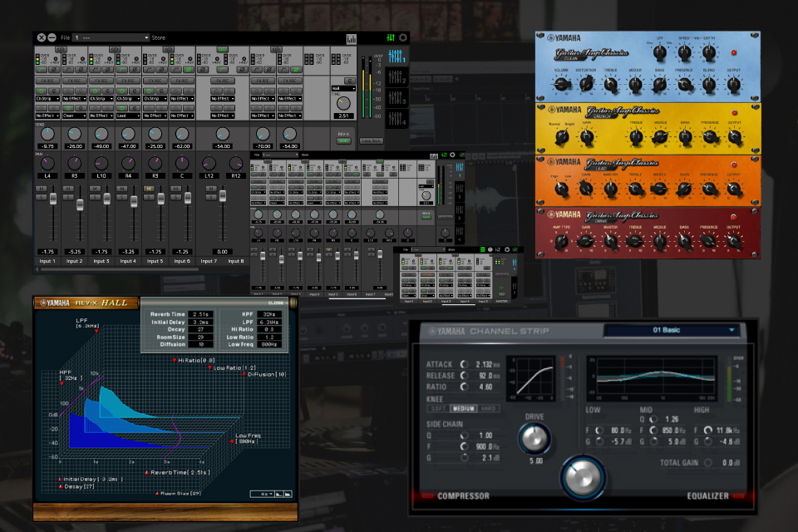The height and width of the screenshot is (532, 798).
Task: Open the Hall reverb type dropdown
Action: tap(344, 88)
